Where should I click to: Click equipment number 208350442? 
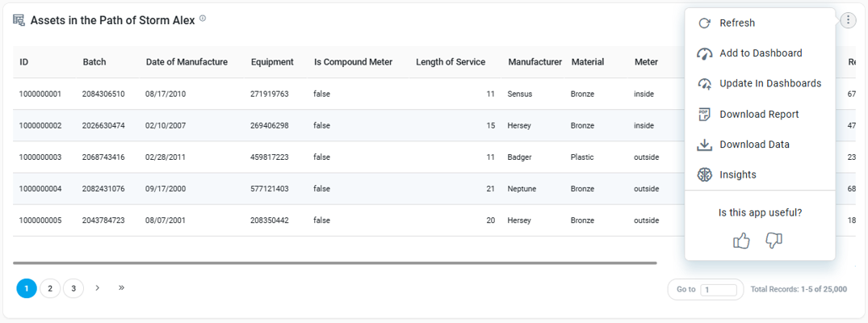(x=270, y=220)
